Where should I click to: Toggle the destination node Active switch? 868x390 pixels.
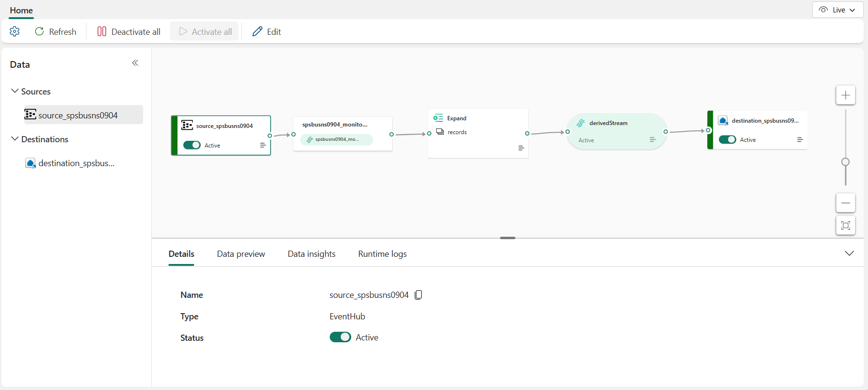(x=727, y=139)
